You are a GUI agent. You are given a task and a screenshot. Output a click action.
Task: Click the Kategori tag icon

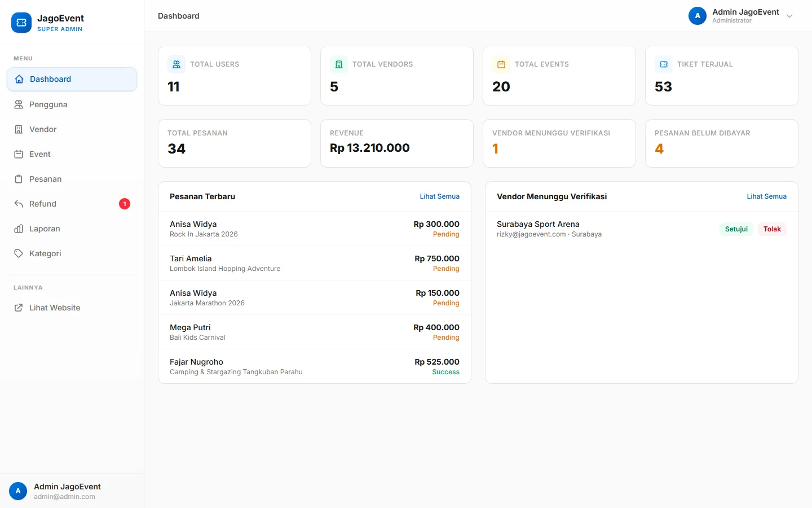point(19,253)
